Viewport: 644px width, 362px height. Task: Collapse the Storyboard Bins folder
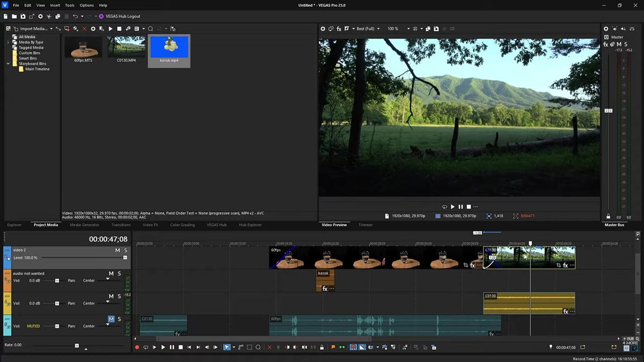tap(8, 64)
